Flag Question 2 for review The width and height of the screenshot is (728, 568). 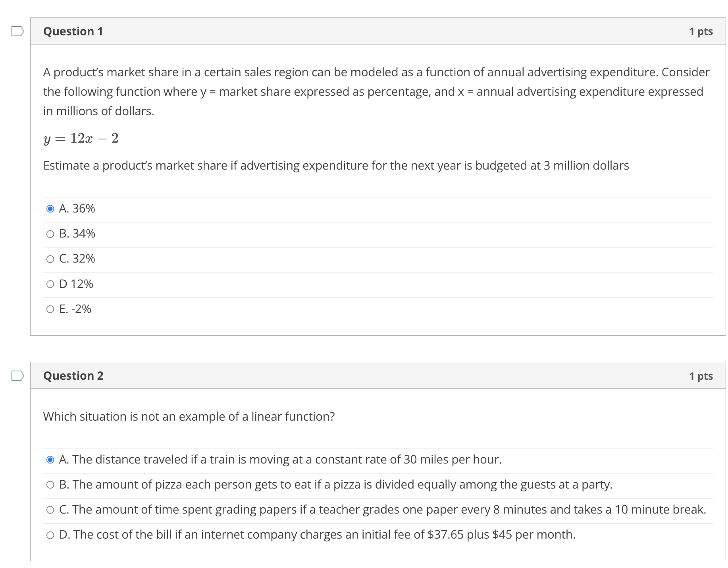pos(17,375)
